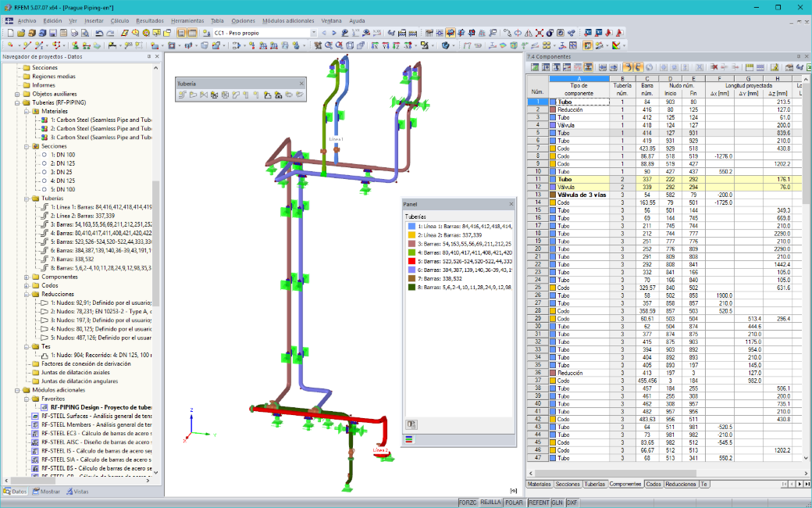The height and width of the screenshot is (508, 812).
Task: Click the red cross delete icon in top toolbar
Action: pyautogui.click(x=539, y=33)
